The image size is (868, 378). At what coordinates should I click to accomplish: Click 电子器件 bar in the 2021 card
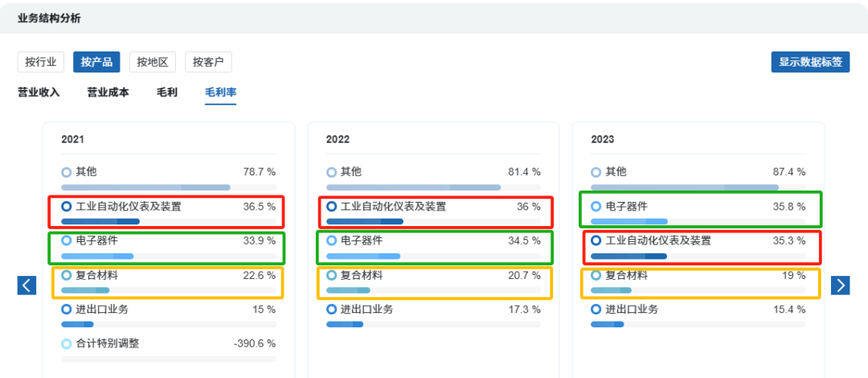tap(97, 256)
